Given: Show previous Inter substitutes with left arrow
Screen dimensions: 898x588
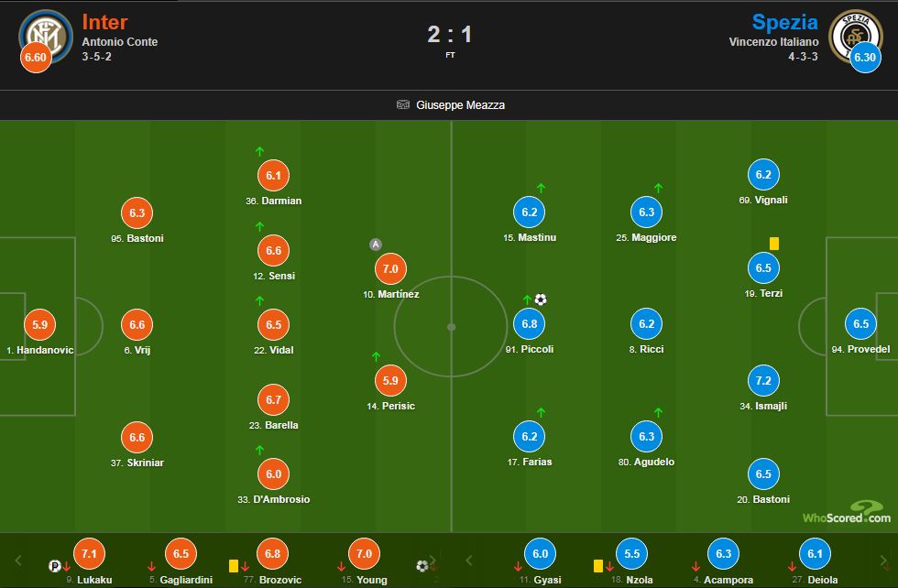Looking at the screenshot, I should (17, 561).
